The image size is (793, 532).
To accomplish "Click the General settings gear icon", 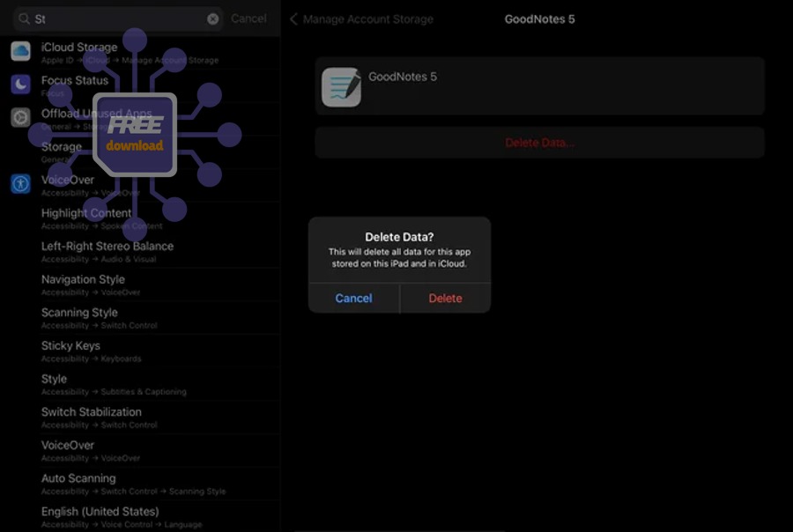I will click(21, 117).
